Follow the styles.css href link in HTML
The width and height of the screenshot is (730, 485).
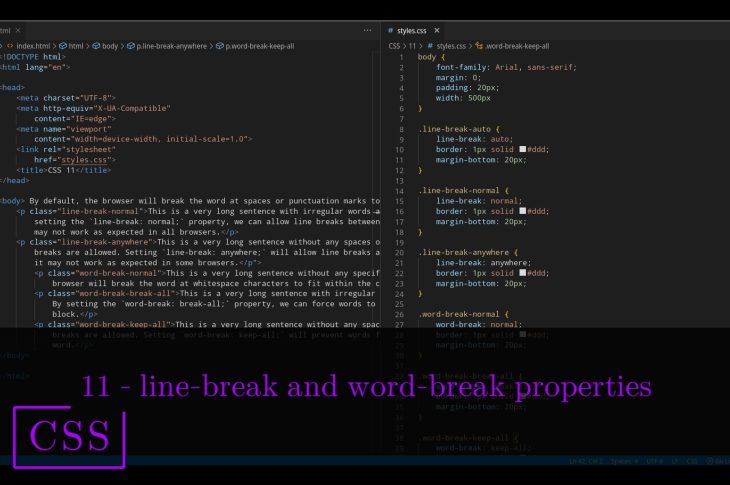coord(74,159)
